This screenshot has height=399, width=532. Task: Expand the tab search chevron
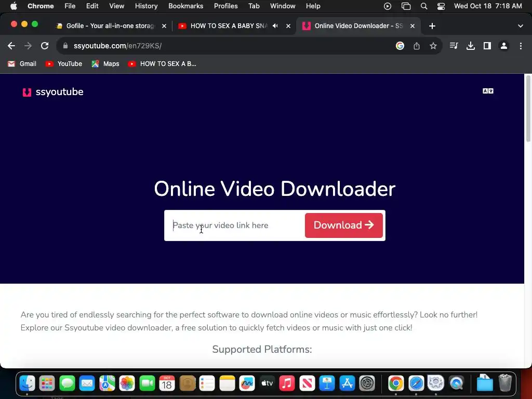coord(521,26)
